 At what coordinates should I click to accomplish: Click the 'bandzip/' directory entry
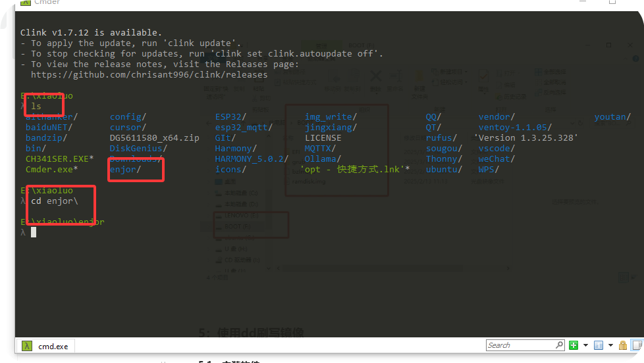pyautogui.click(x=46, y=138)
